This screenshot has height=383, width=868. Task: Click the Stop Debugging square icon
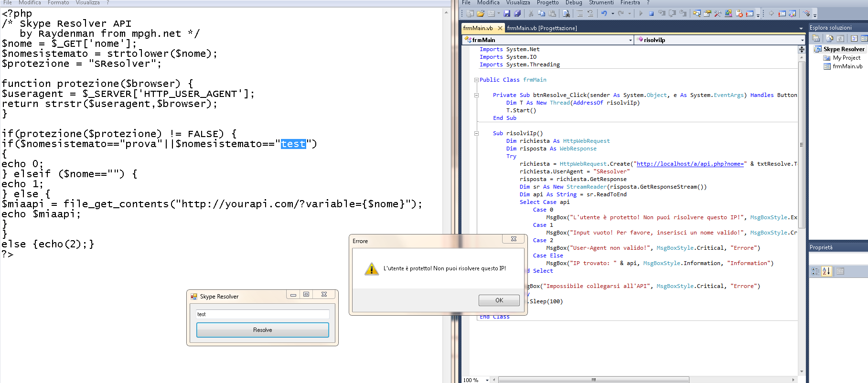[651, 13]
